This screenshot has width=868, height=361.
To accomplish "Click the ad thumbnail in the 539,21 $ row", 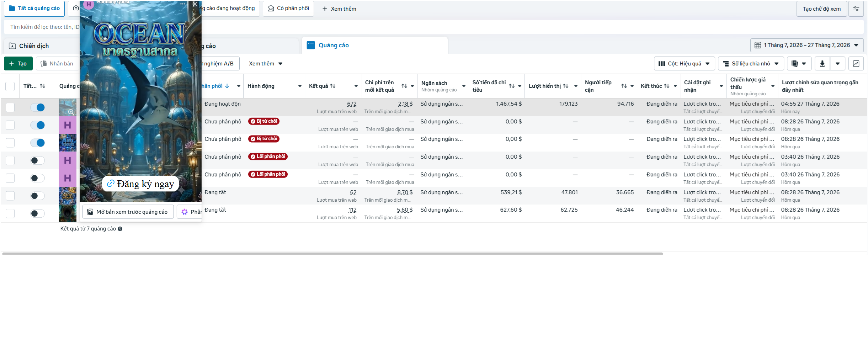I will pyautogui.click(x=68, y=196).
